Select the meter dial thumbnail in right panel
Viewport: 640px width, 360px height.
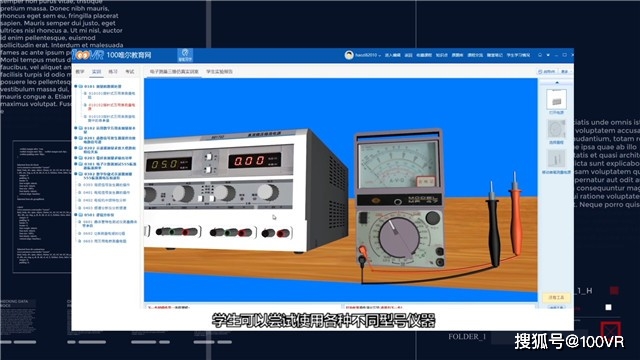(x=556, y=130)
